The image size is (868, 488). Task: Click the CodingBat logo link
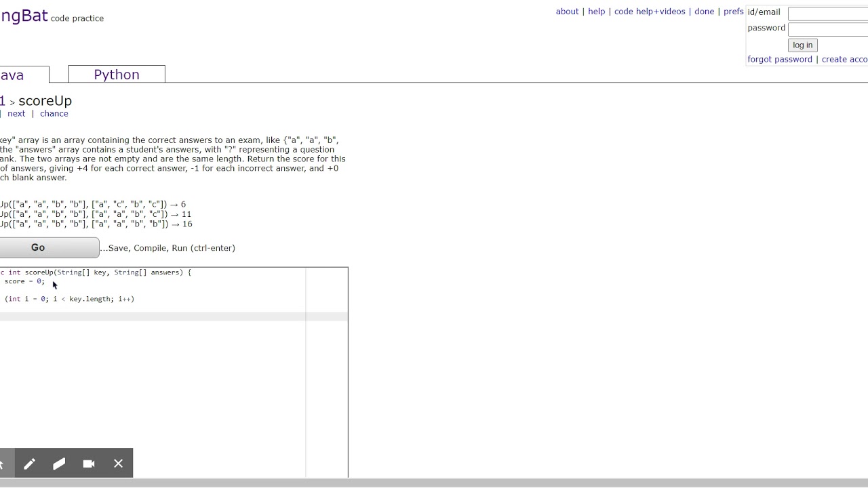tap(24, 16)
